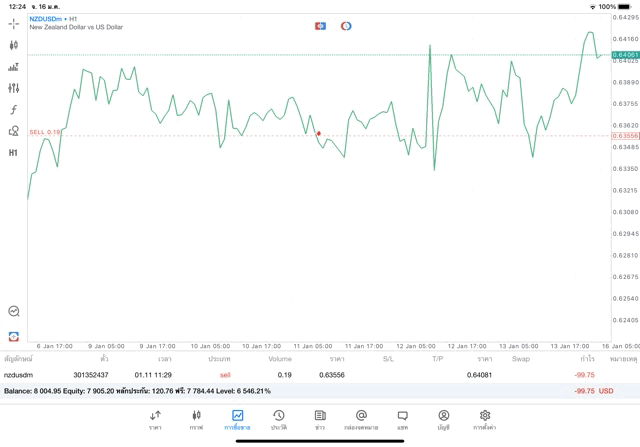Tap the red sell entry marker on chart
The width and height of the screenshot is (640, 447).
point(319,133)
